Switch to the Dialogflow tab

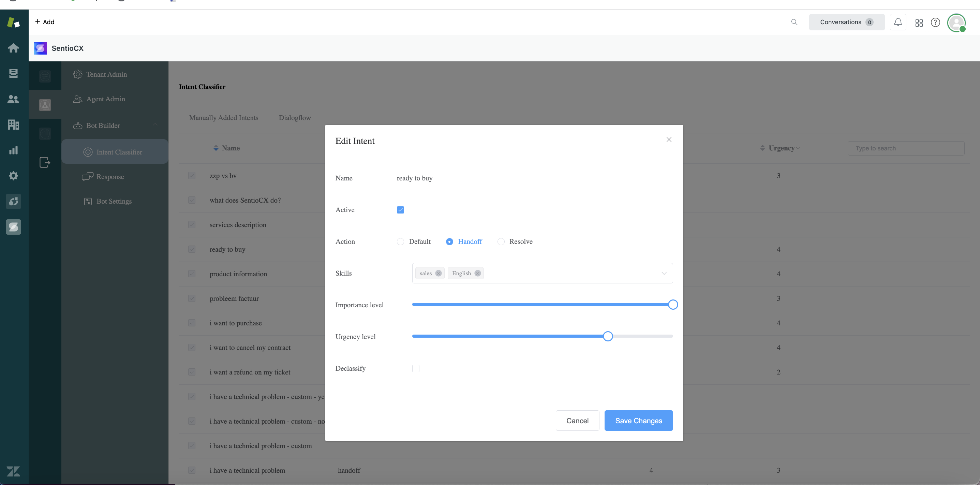coord(295,118)
